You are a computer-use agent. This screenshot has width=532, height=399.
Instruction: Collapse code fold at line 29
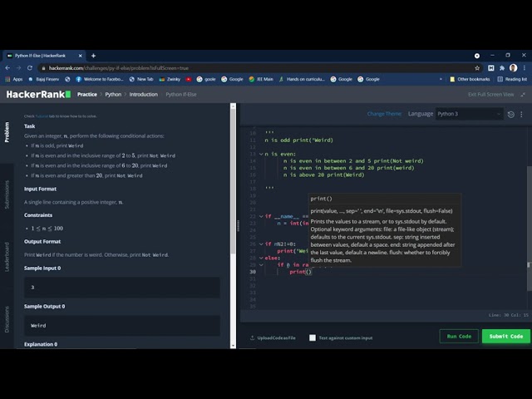click(261, 264)
